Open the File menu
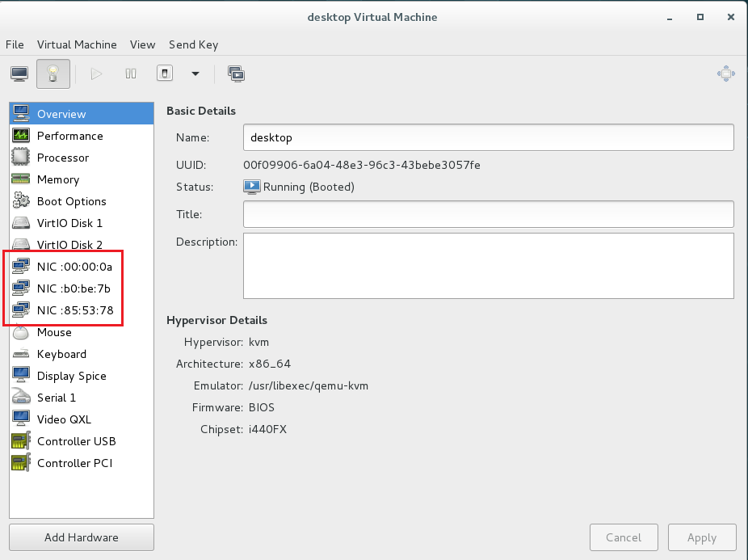Screen dimensions: 748x560 pyautogui.click(x=15, y=44)
